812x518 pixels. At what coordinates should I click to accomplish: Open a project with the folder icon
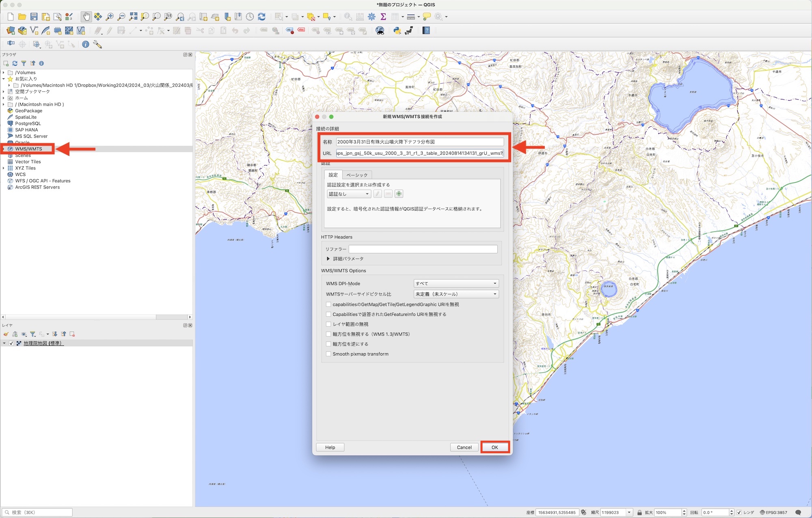tap(22, 17)
